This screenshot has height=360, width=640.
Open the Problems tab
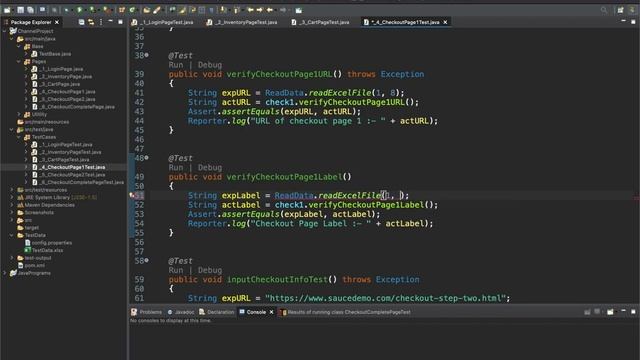point(147,312)
